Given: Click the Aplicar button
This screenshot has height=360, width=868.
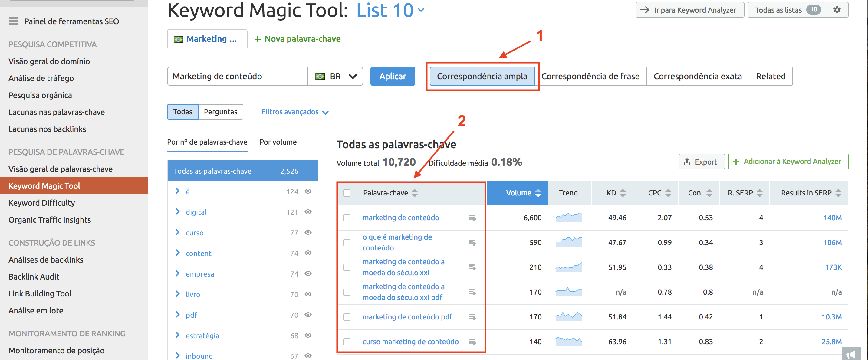Looking at the screenshot, I should 393,77.
